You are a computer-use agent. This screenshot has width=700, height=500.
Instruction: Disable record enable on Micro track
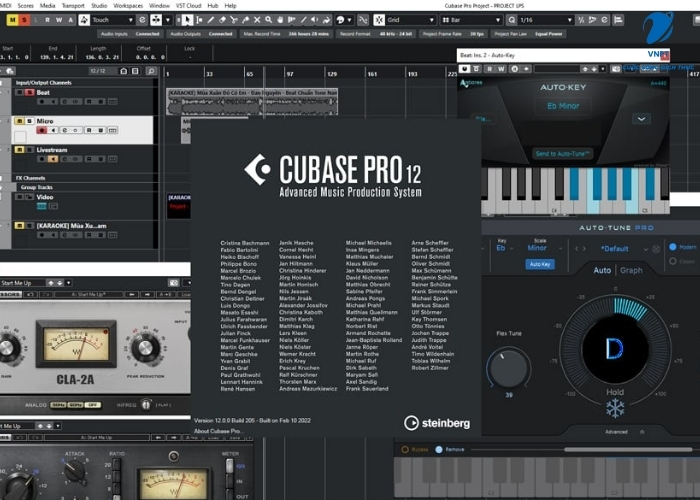(x=42, y=130)
